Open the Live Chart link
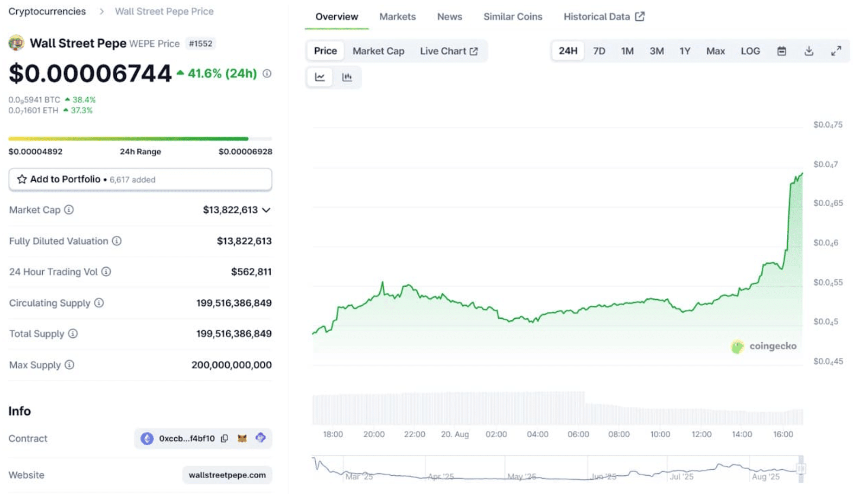The width and height of the screenshot is (867, 504). pos(448,51)
